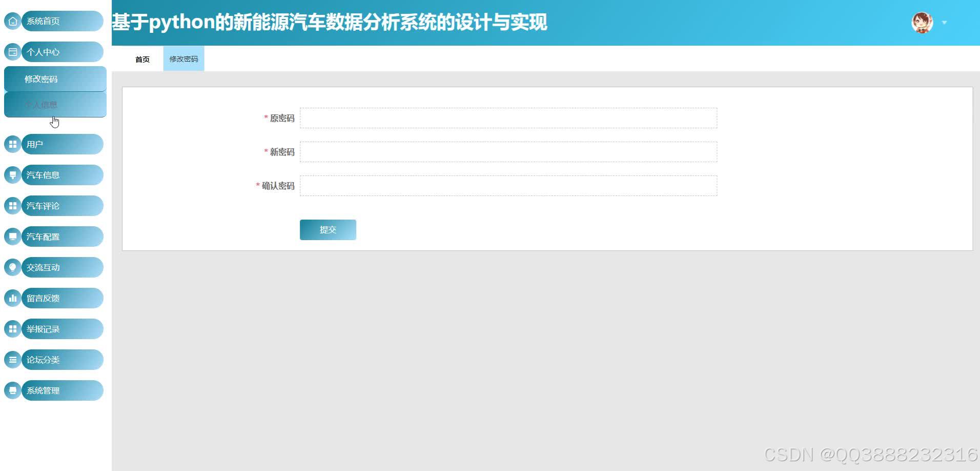The height and width of the screenshot is (471, 980).
Task: Expand the 用户 sidebar menu
Action: tap(63, 144)
